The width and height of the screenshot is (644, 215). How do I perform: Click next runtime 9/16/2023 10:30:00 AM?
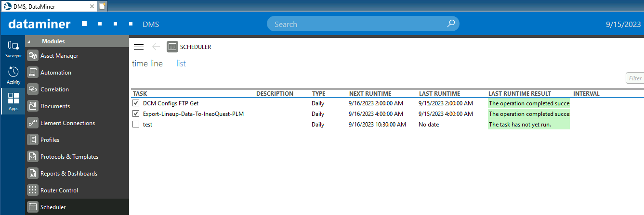click(377, 125)
